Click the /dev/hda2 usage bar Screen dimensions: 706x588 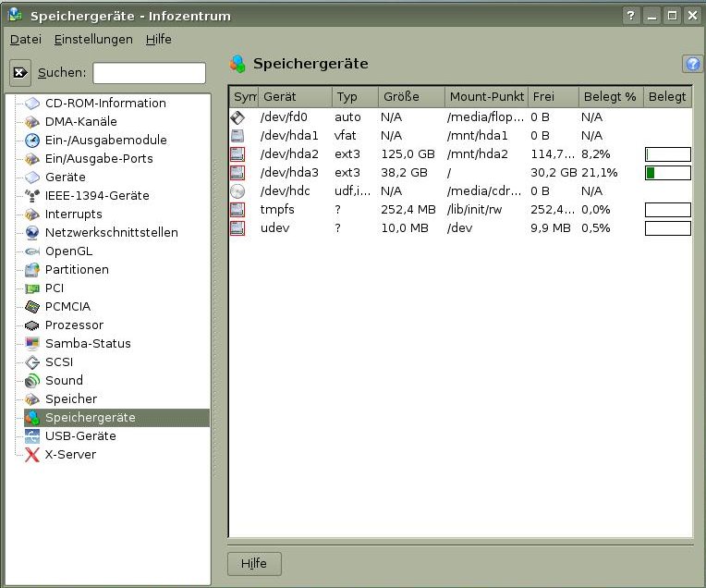click(x=668, y=154)
